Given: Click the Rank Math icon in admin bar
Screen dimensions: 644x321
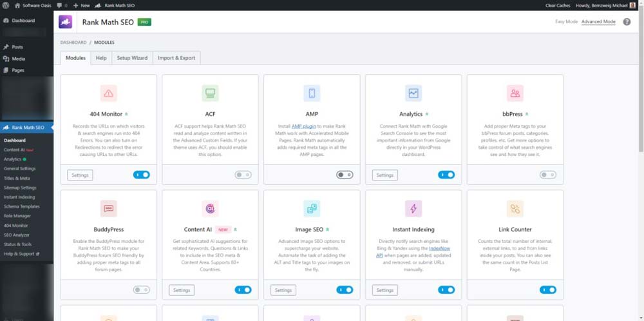Looking at the screenshot, I should [98, 5].
